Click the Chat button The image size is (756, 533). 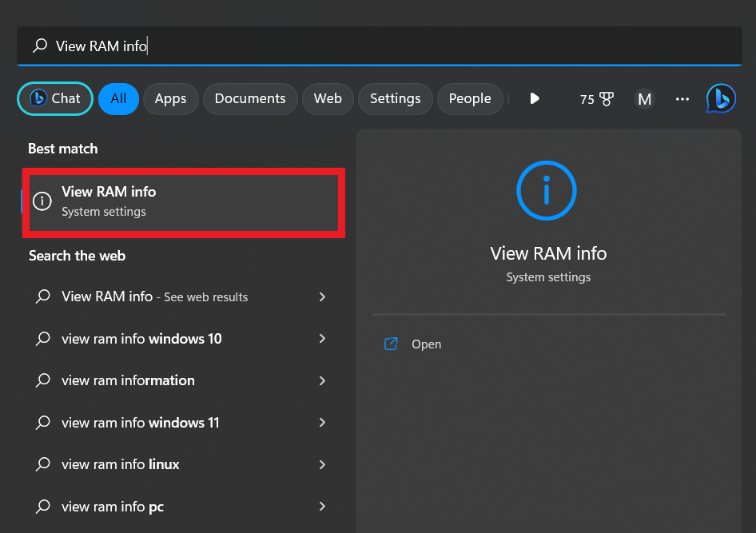[54, 98]
